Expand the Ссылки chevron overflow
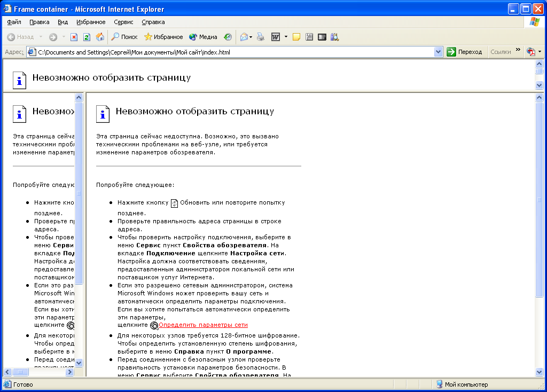Viewport: 547px width, 392px height. coord(518,50)
